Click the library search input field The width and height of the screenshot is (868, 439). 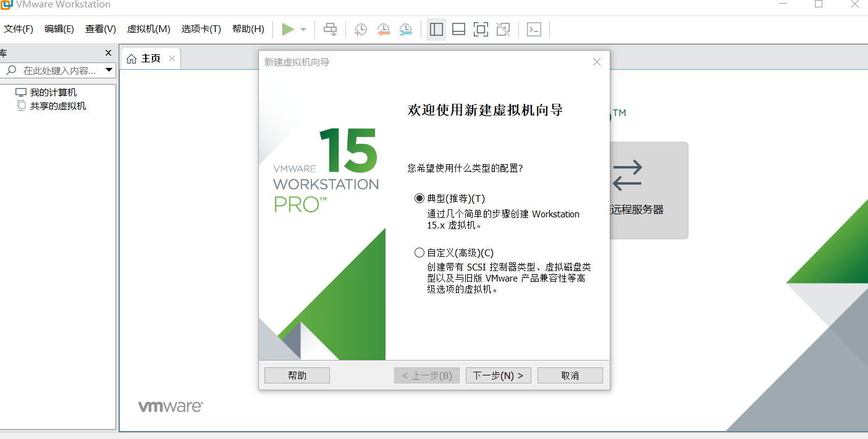[59, 70]
